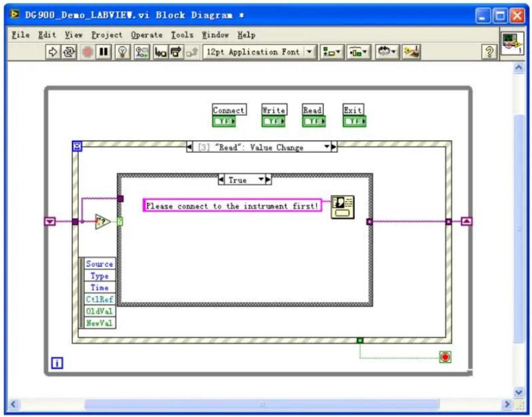The image size is (532, 417).
Task: Click the Step Into button
Action: [x=160, y=52]
